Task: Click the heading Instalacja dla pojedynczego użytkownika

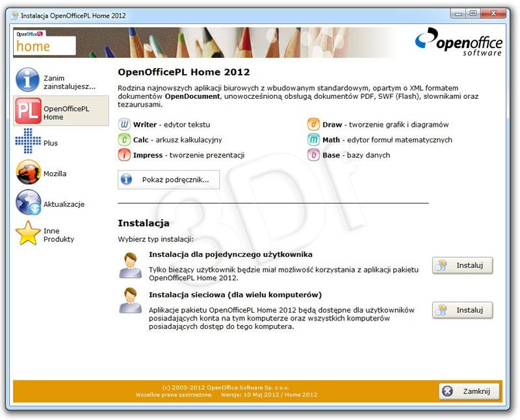Action: click(x=231, y=254)
